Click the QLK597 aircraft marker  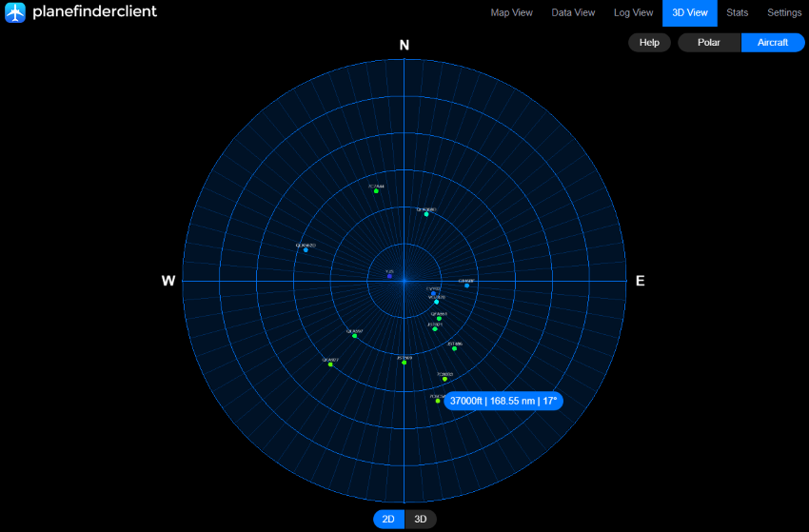[x=354, y=335]
